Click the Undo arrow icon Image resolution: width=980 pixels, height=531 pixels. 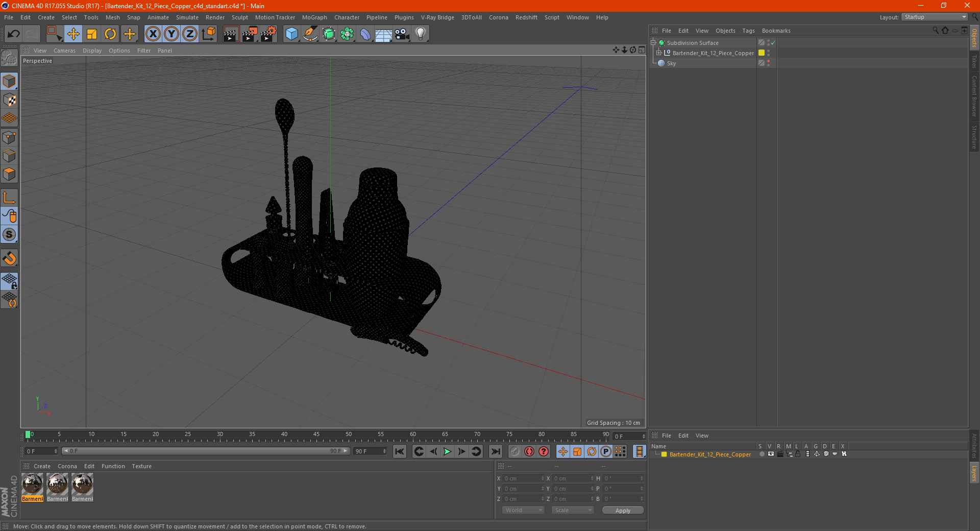13,34
